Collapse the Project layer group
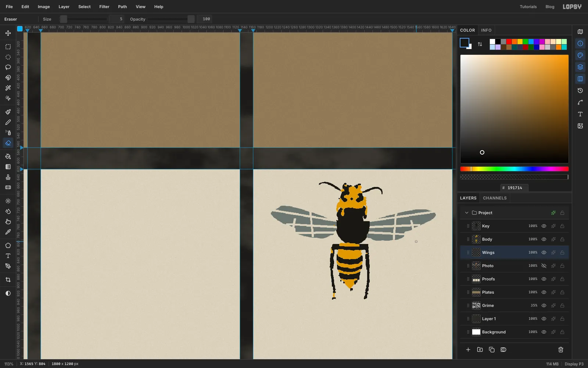Viewport: 588px width, 368px height. (x=467, y=213)
